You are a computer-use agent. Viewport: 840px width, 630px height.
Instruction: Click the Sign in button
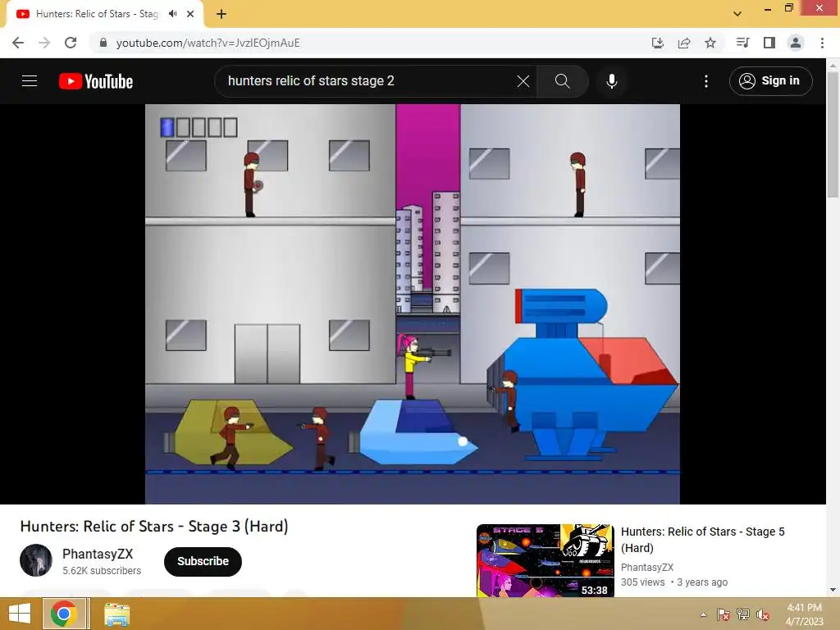pos(770,81)
